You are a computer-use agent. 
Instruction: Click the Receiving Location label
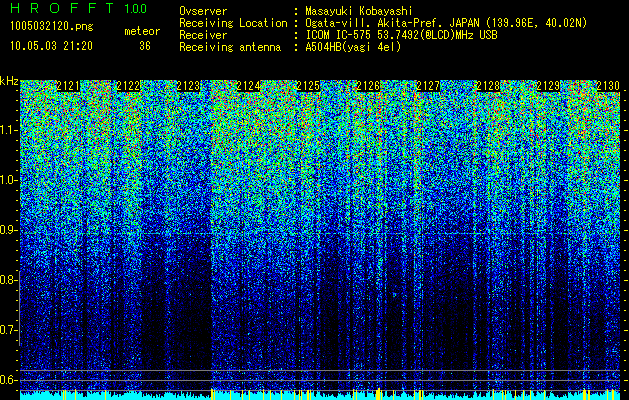click(x=233, y=23)
